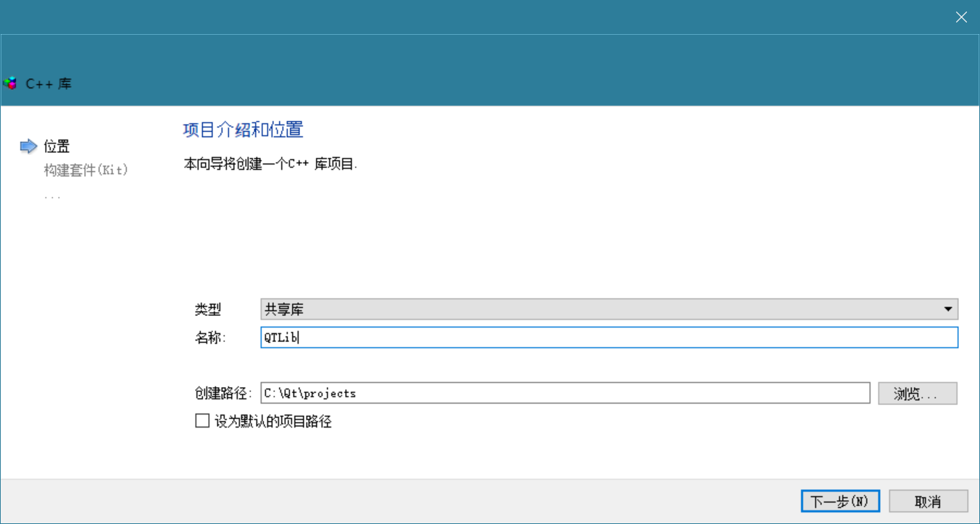The image size is (980, 524).
Task: Click the dropdown arrow of the 类型 field
Action: click(947, 309)
